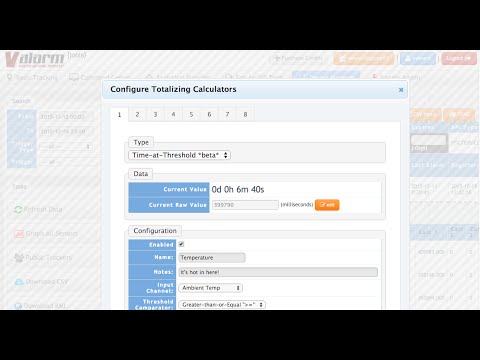Image resolution: width=480 pixels, height=360 pixels.
Task: Switch to calculator tab 6
Action: 209,114
